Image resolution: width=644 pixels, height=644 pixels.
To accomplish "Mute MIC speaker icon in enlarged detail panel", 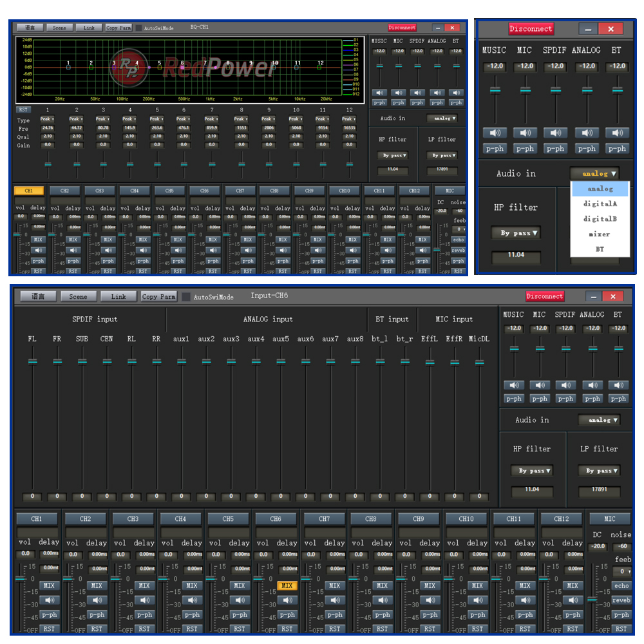I will (x=526, y=133).
